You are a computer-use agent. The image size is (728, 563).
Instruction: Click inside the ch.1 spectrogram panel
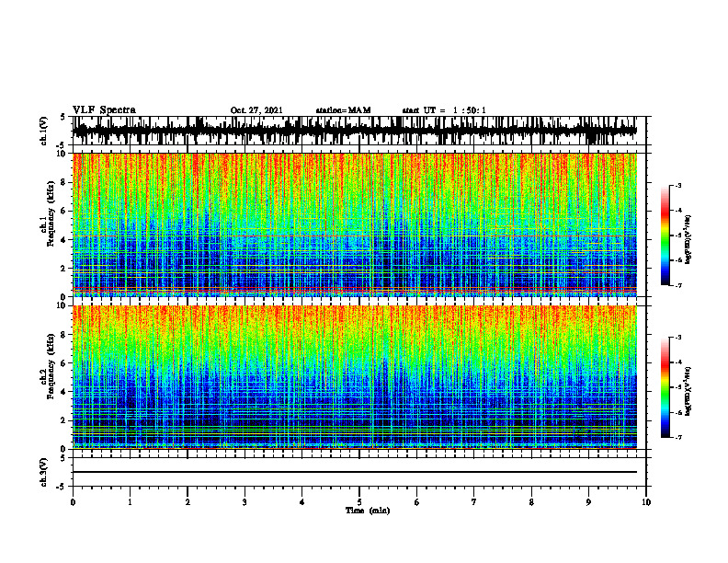click(354, 224)
